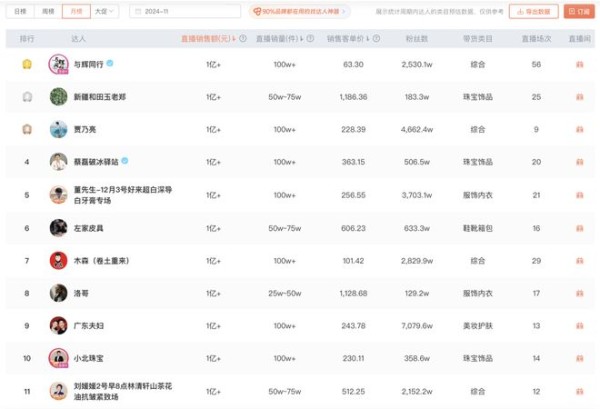Click help icon beside 销售客单价 header

point(376,39)
